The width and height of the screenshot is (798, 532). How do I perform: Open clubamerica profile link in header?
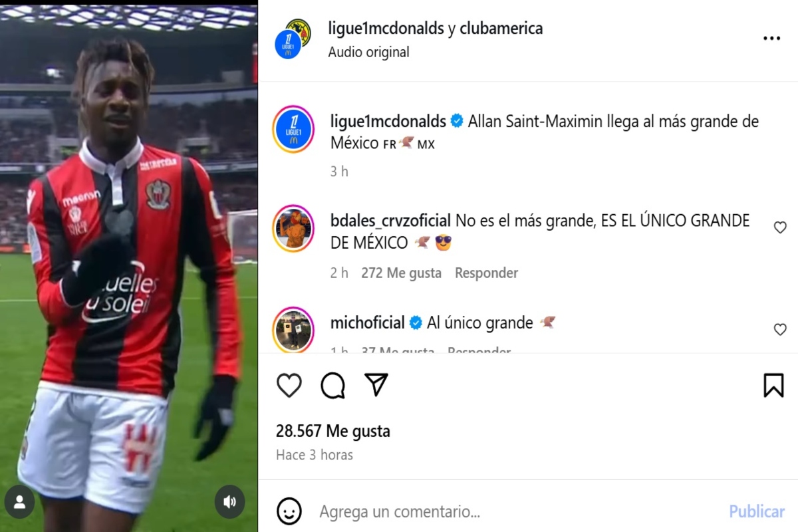coord(501,29)
